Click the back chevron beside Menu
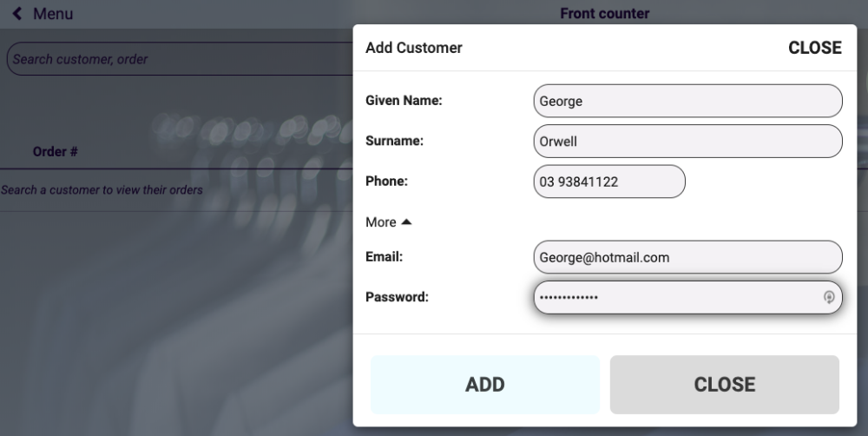This screenshot has width=868, height=436. coord(17,14)
